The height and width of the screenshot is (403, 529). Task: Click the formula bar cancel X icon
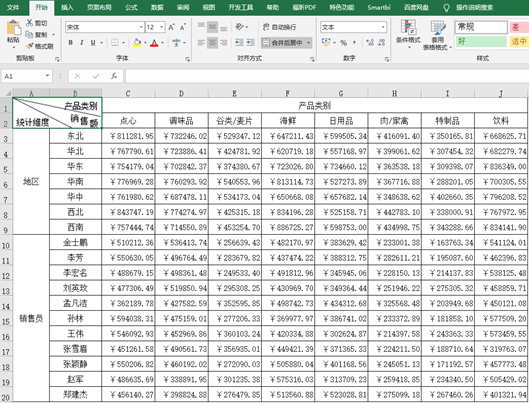78,76
